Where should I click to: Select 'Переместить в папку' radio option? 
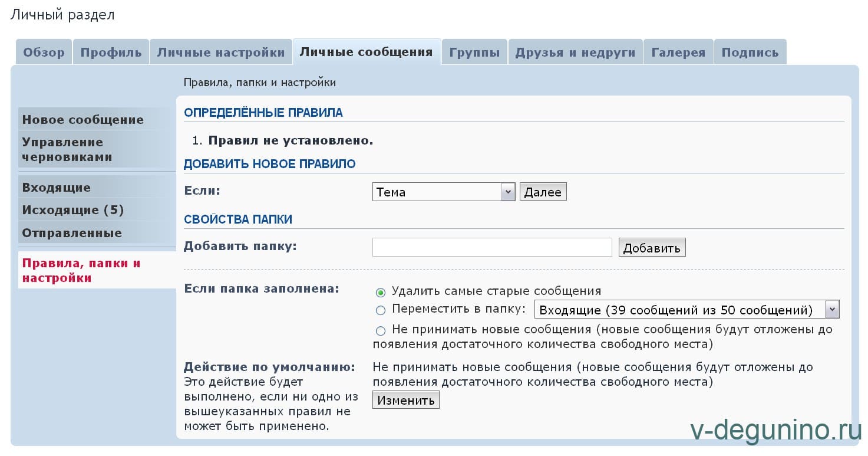tap(381, 310)
